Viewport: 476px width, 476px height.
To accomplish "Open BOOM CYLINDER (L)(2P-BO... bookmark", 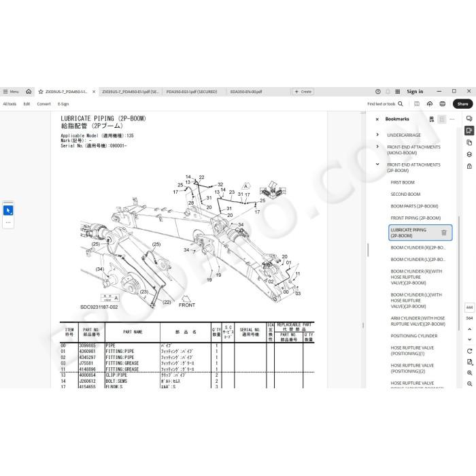I will [418, 260].
